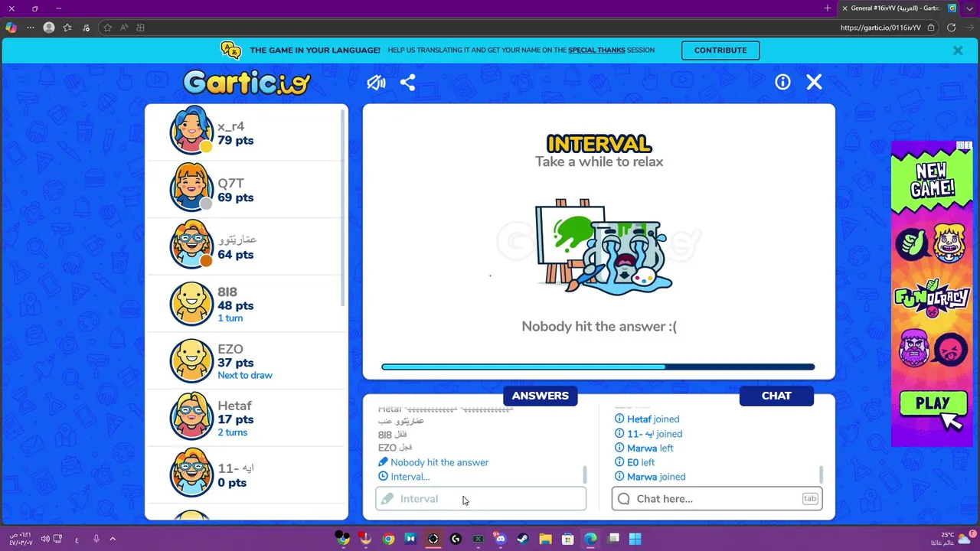Click the interval countdown progress bar
The height and width of the screenshot is (551, 980).
tap(598, 367)
